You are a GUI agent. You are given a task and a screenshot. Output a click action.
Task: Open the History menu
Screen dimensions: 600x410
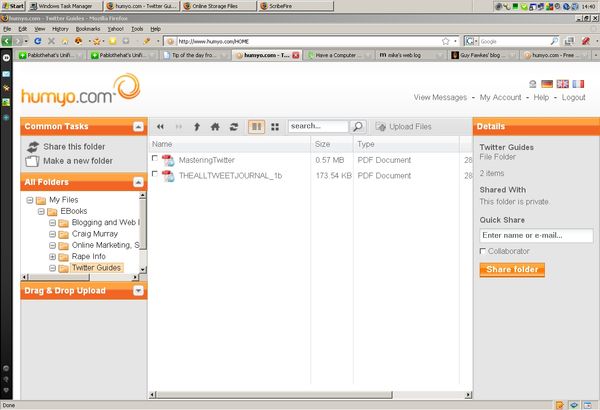[x=60, y=29]
